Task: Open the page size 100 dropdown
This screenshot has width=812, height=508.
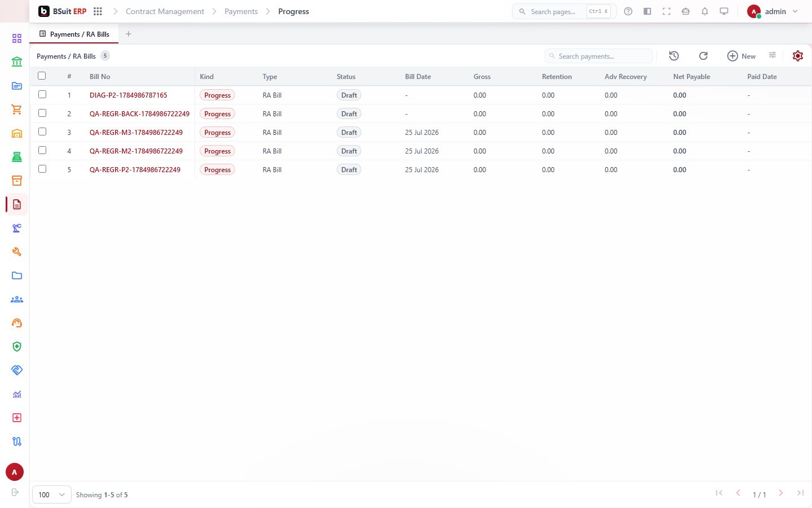Action: 52,494
